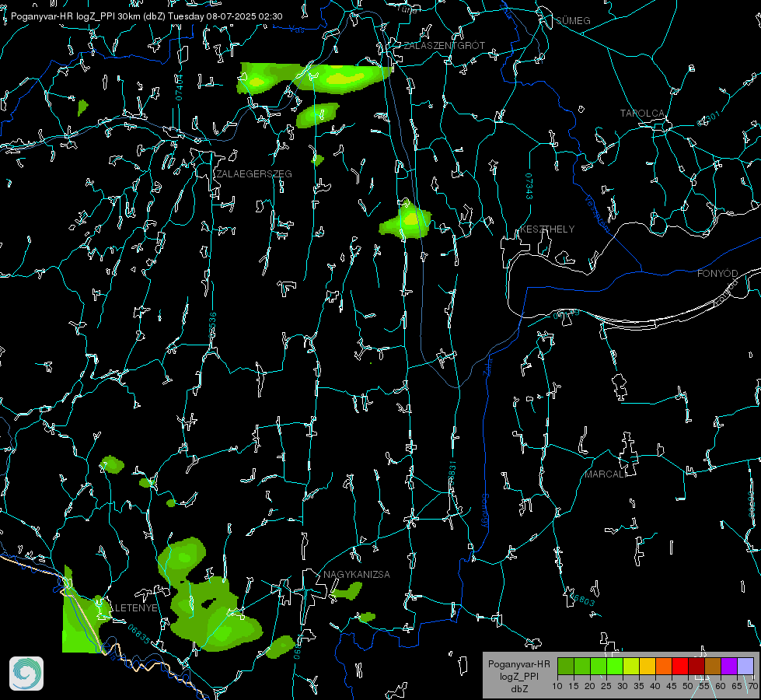Click the road number 06835

click(x=139, y=634)
